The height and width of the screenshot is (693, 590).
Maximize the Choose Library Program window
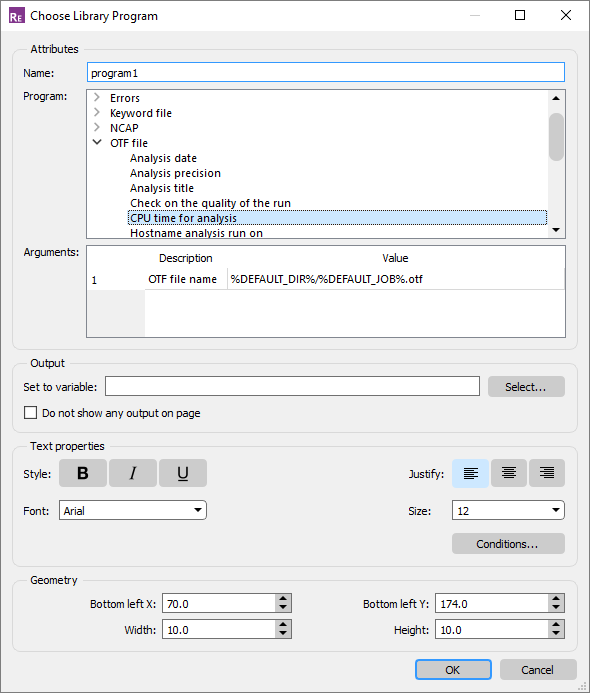pyautogui.click(x=520, y=15)
